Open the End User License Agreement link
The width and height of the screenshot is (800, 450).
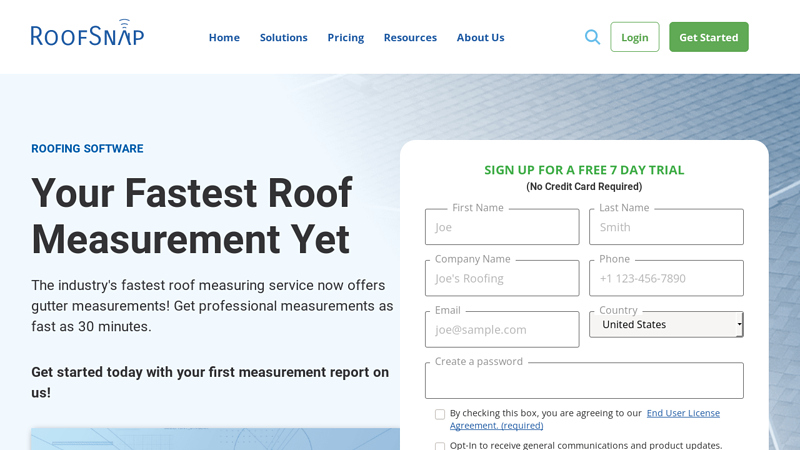point(585,419)
